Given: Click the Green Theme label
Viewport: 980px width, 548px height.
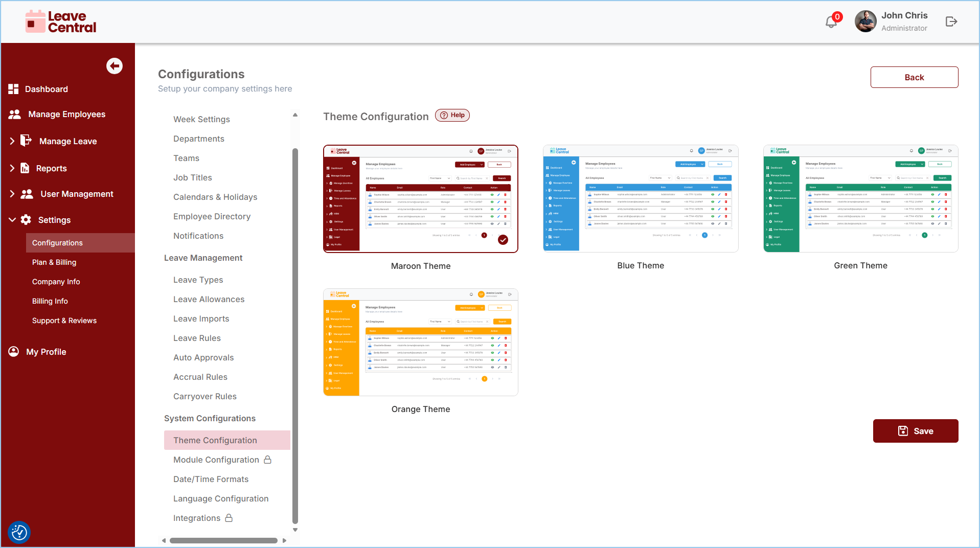Looking at the screenshot, I should [x=860, y=265].
